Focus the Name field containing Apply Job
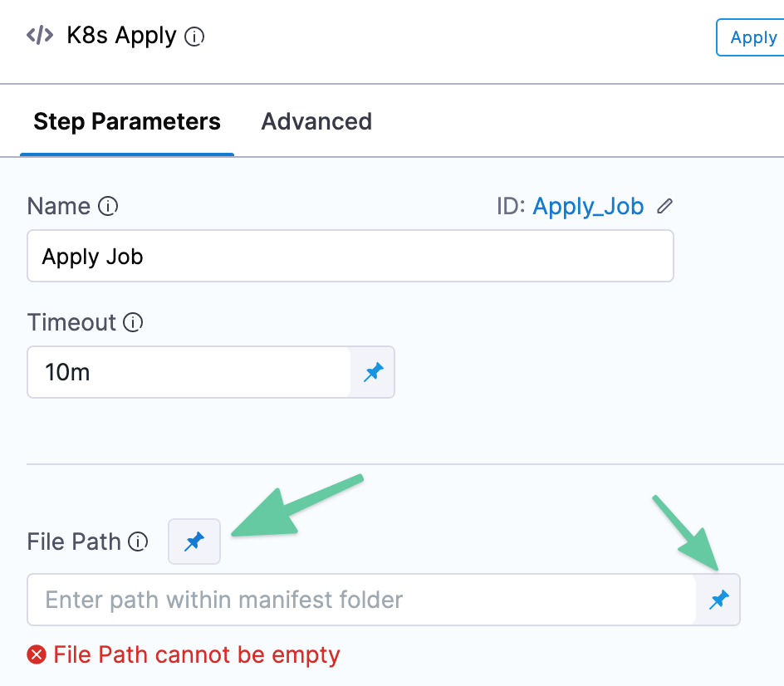Screen dimensions: 784x686 click(x=350, y=256)
